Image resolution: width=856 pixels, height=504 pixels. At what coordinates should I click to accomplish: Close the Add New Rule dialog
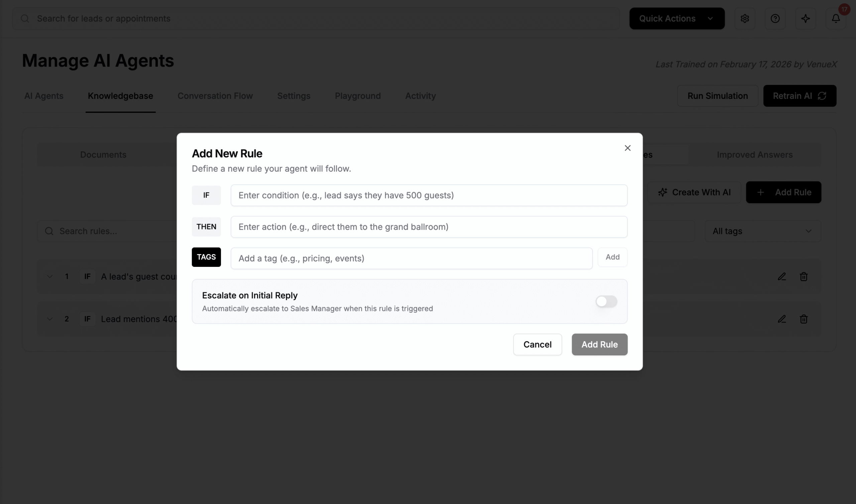[627, 148]
